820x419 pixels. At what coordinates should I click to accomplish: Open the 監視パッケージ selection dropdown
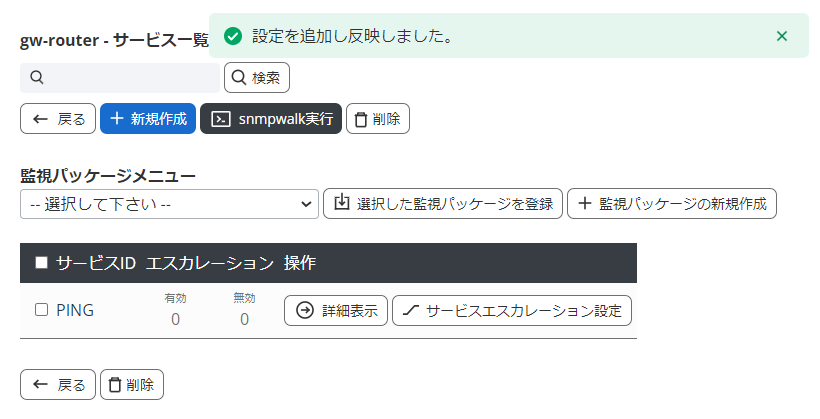pos(169,204)
